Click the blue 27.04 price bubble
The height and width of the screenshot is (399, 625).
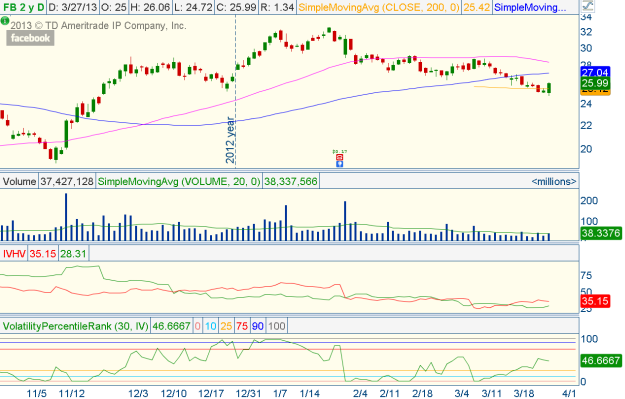pyautogui.click(x=596, y=72)
